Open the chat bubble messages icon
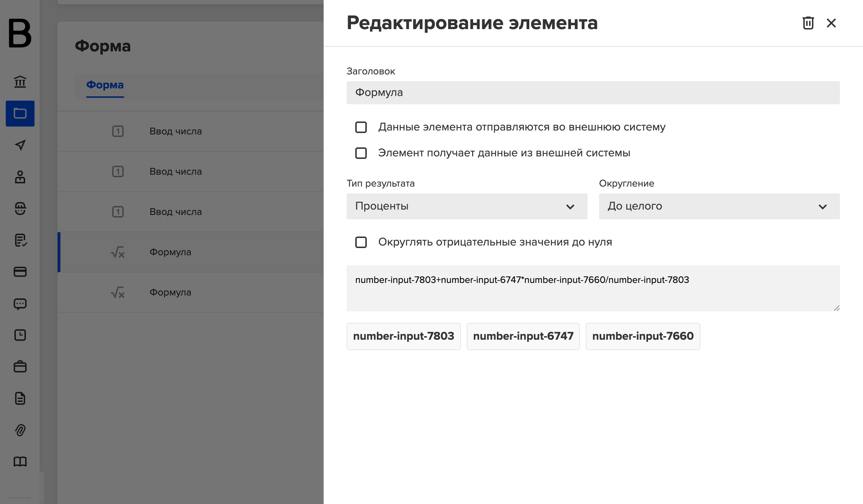 pyautogui.click(x=20, y=304)
